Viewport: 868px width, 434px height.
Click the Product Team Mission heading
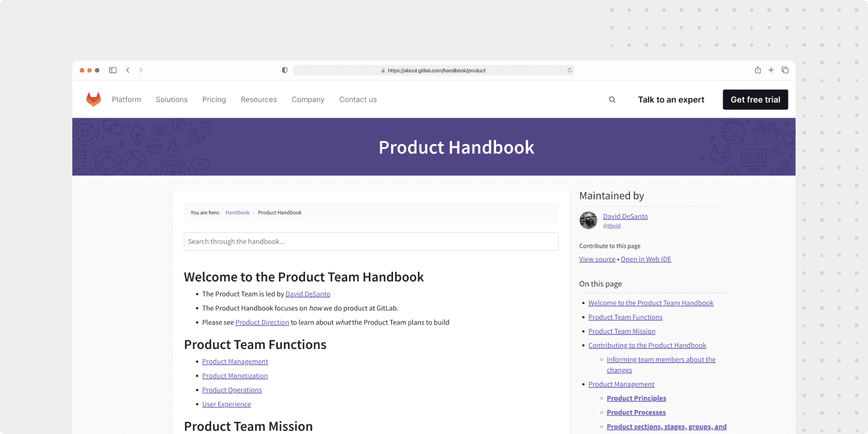click(x=248, y=426)
